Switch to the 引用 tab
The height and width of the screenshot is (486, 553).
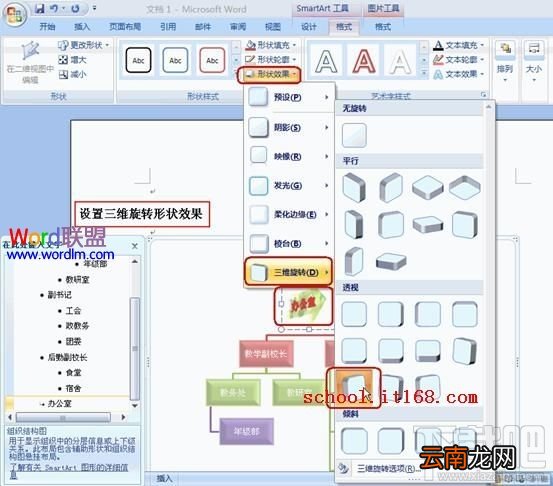click(168, 26)
